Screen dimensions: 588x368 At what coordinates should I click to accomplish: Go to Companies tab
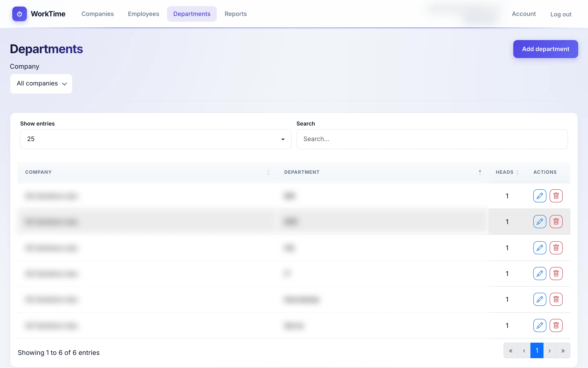point(98,14)
